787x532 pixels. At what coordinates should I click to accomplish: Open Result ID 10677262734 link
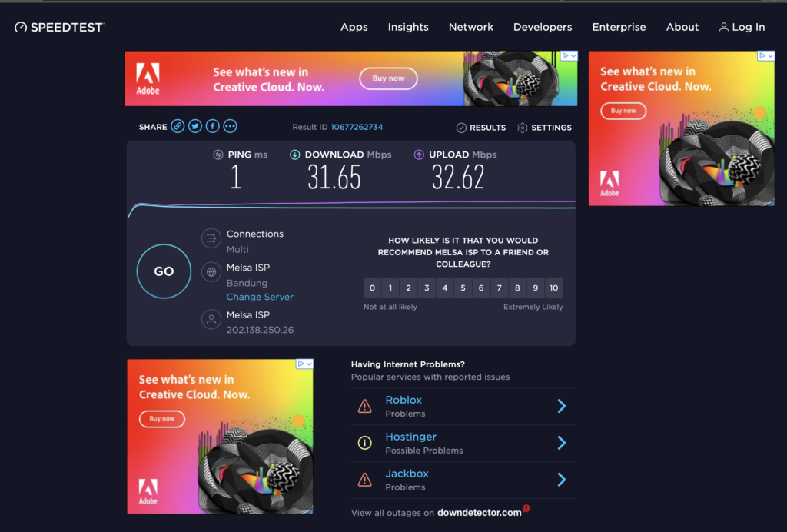(x=357, y=127)
